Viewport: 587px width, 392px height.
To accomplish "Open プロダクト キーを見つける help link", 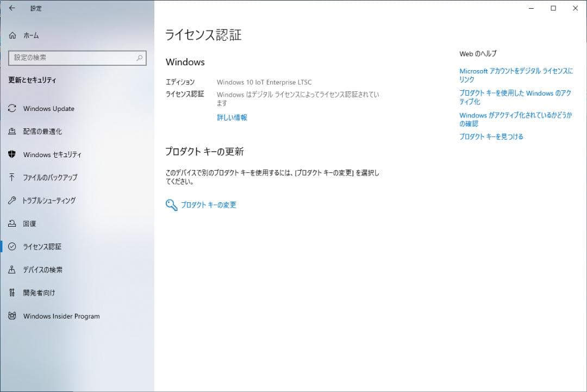I will tap(491, 136).
